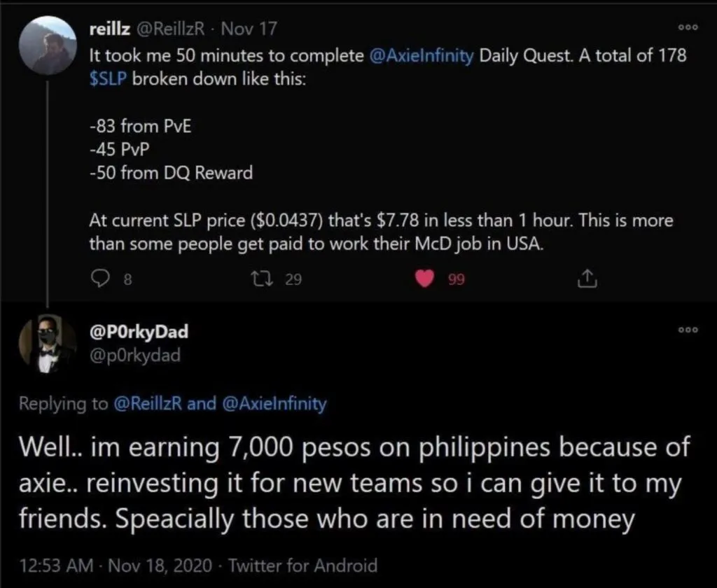Retweet reillz's Axie Infinity tweet
717x588 pixels.
tap(269, 279)
